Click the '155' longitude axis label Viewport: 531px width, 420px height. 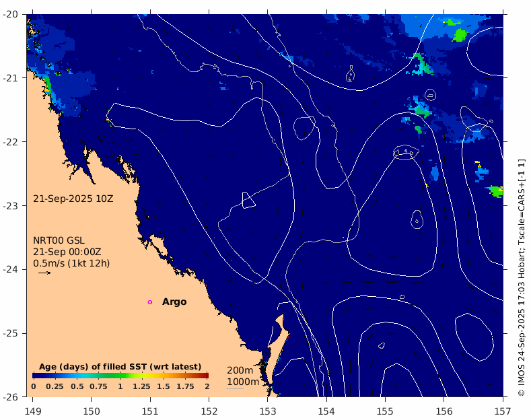[385, 411]
